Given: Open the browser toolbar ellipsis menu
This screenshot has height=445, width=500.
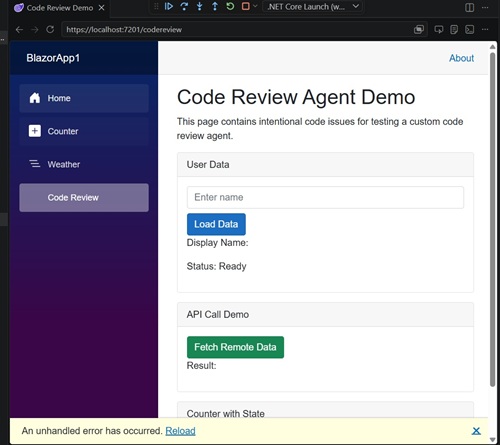Looking at the screenshot, I should [485, 30].
